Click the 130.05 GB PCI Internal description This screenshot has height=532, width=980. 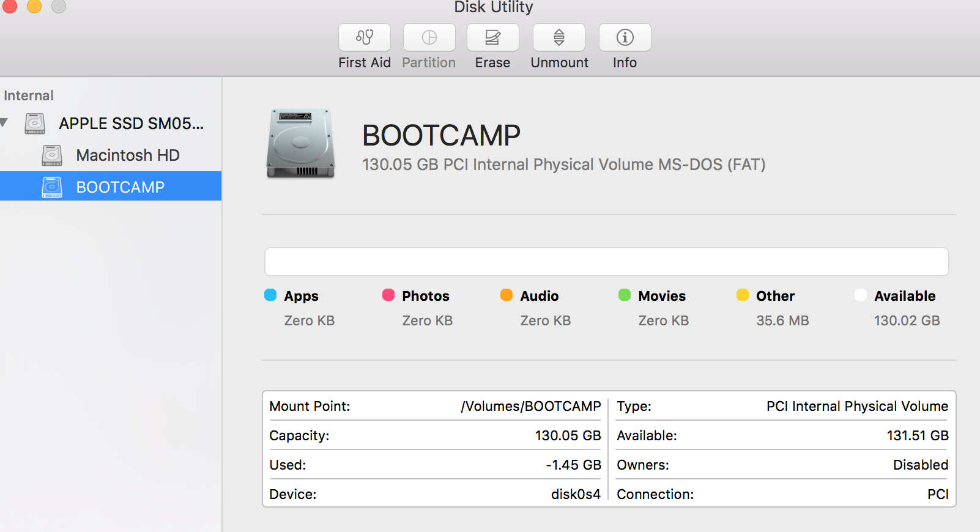tap(563, 164)
